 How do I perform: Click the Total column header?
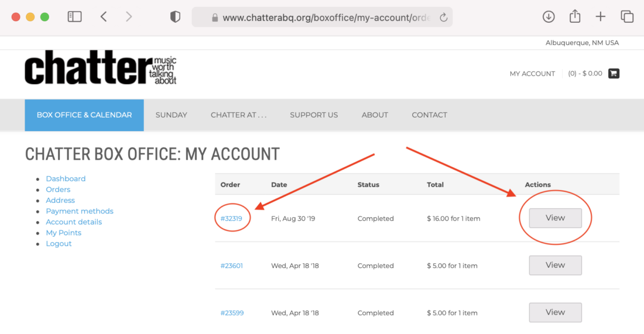[435, 185]
